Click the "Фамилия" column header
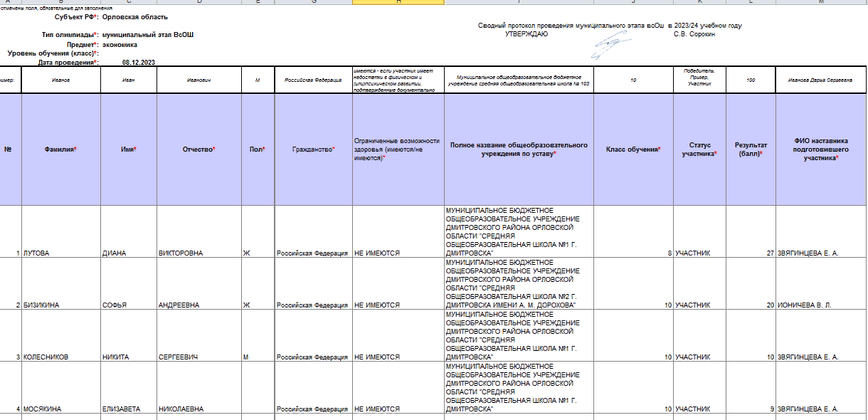 point(61,149)
